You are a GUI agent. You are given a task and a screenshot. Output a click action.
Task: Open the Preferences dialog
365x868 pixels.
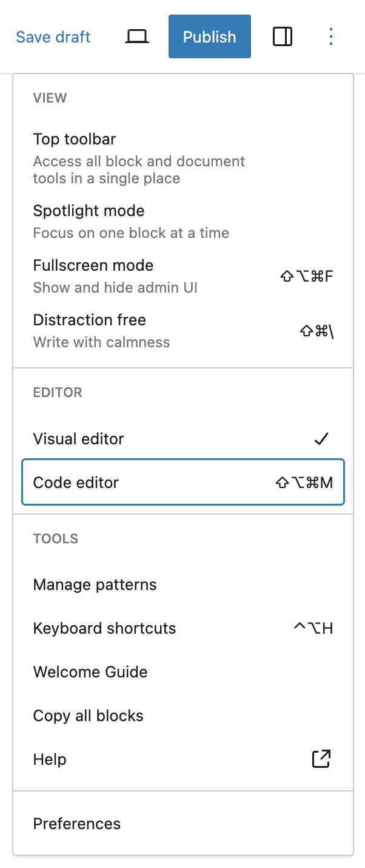(76, 823)
